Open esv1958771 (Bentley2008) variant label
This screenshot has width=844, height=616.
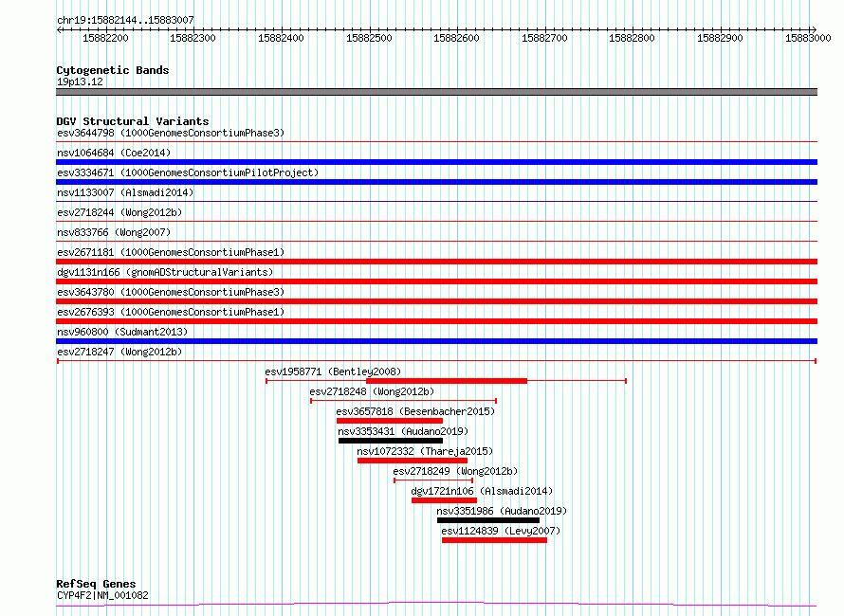pyautogui.click(x=333, y=371)
